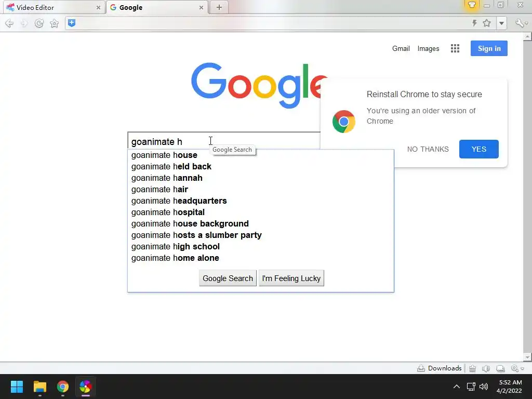Bookmark page with address bar star
This screenshot has height=399, width=532.
487,23
